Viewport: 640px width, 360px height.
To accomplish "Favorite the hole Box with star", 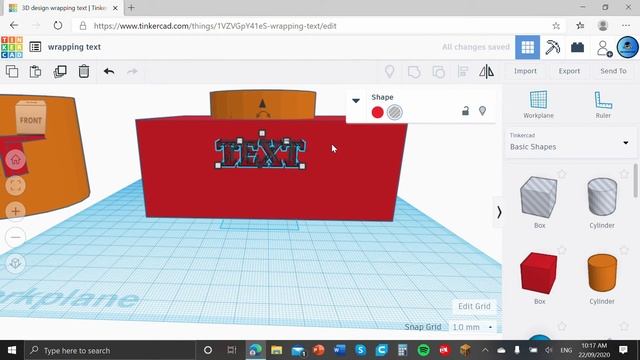I will (562, 174).
